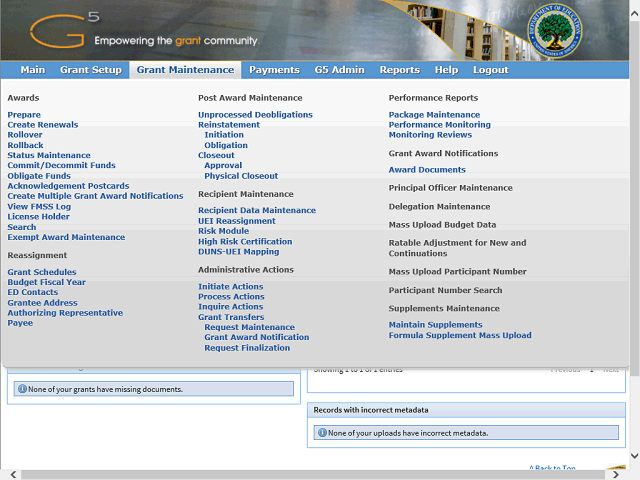Click the Risk Module link
Image resolution: width=640 pixels, height=480 pixels.
pyautogui.click(x=224, y=231)
